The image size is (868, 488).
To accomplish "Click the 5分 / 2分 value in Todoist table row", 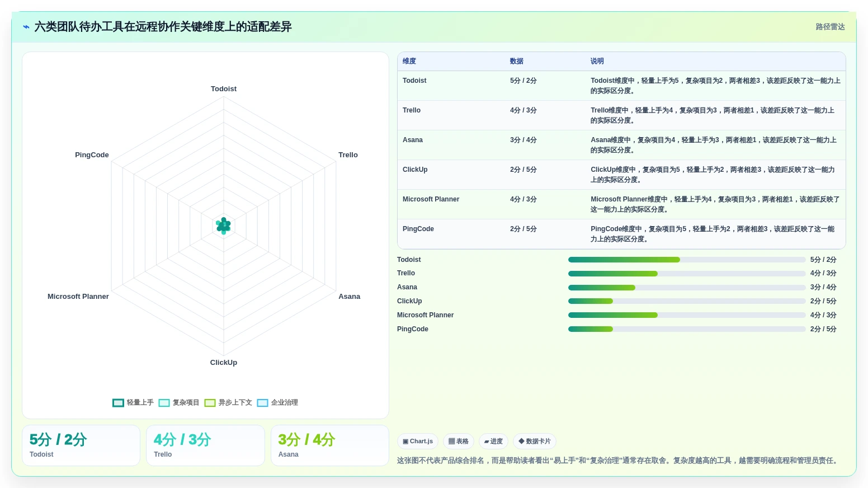I will (523, 81).
